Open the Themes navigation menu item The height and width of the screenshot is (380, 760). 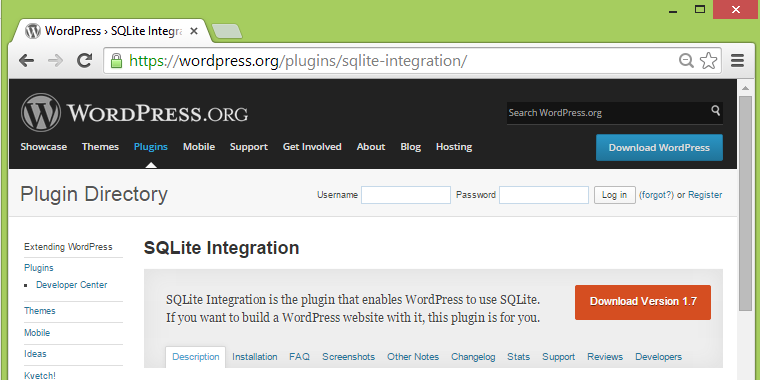click(100, 147)
